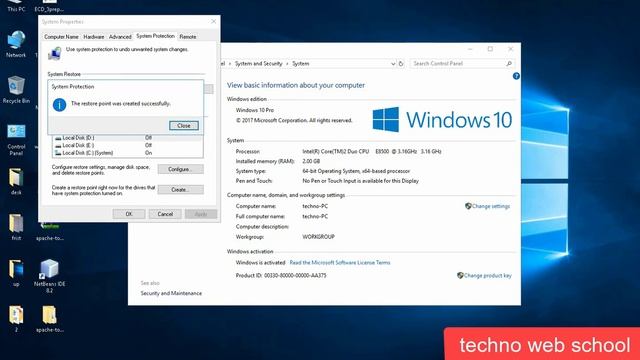Image resolution: width=640 pixels, height=360 pixels.
Task: Click the WORKGROUP value text
Action: 318,237
